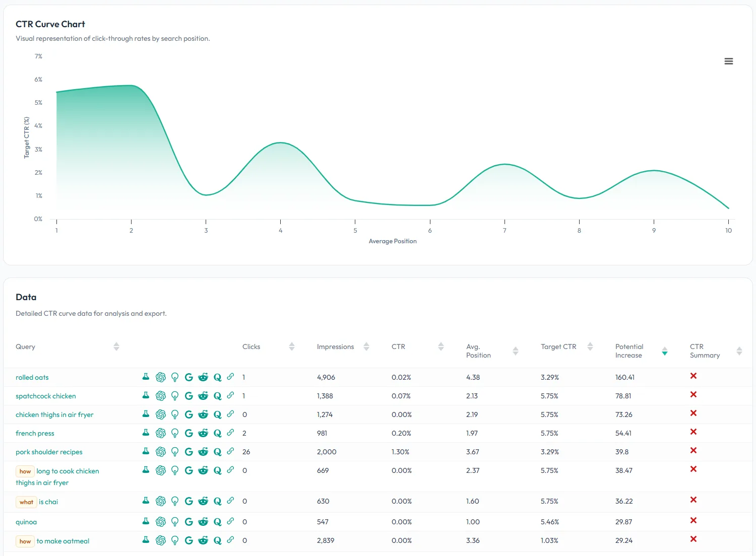
Task: Sort by Impressions using its sort arrows
Action: [366, 346]
